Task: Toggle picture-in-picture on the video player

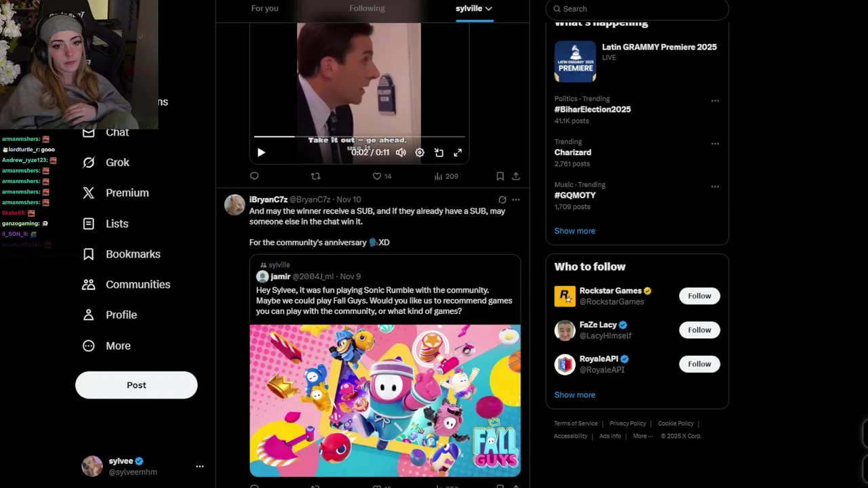Action: point(439,152)
